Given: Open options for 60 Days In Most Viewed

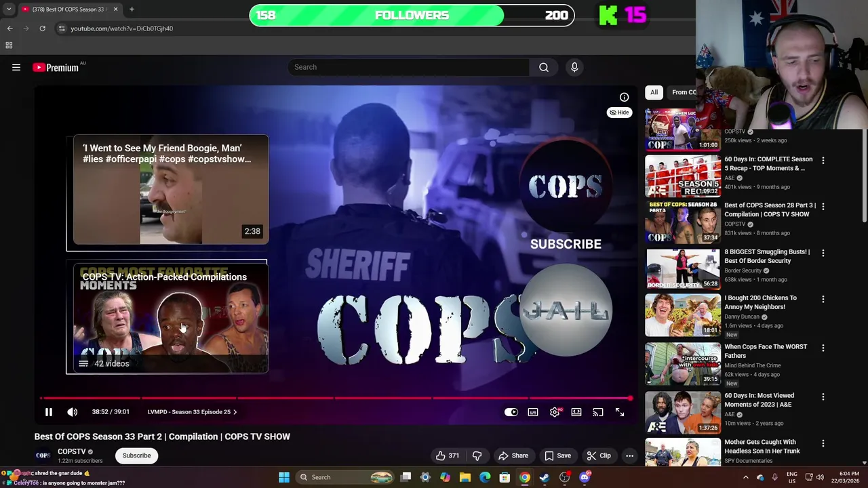Looking at the screenshot, I should point(823,396).
